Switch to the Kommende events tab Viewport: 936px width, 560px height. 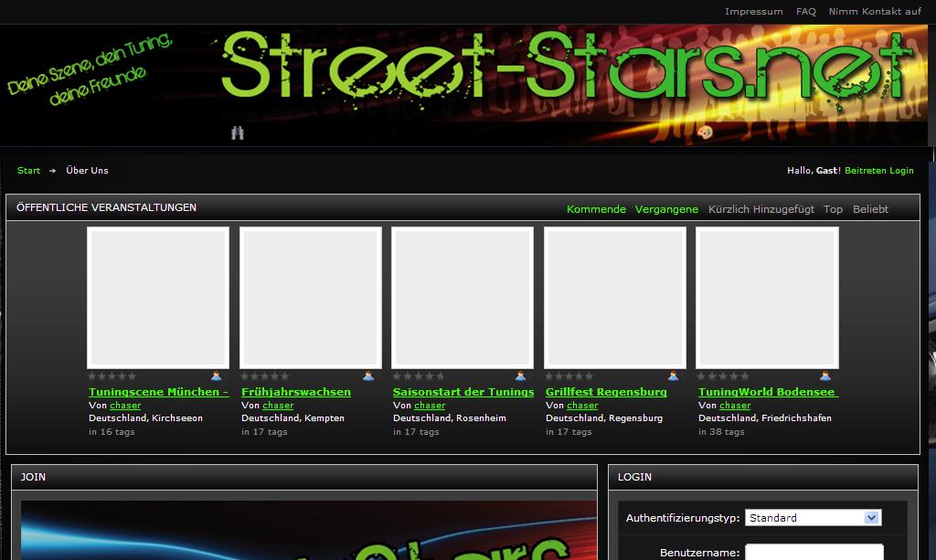(596, 209)
